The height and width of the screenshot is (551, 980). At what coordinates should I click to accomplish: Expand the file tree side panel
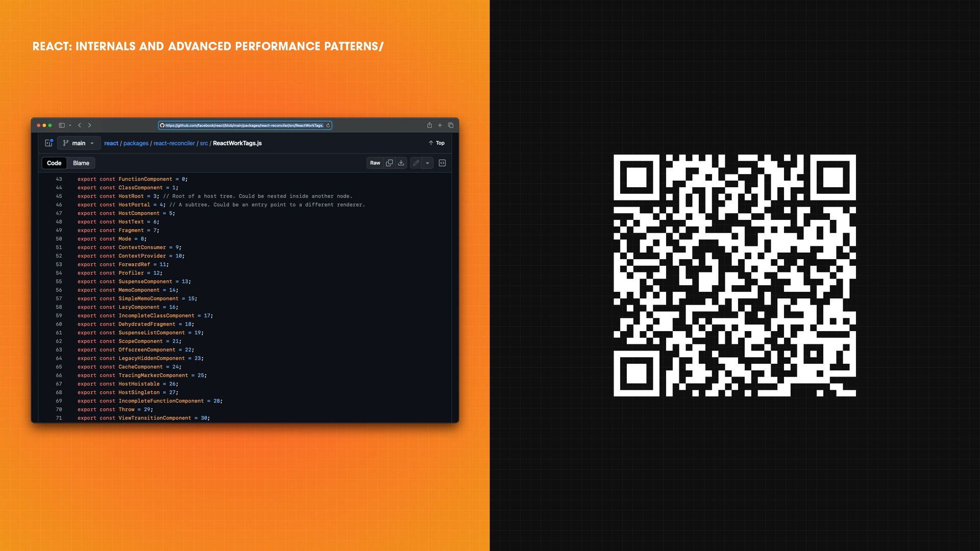(x=48, y=143)
